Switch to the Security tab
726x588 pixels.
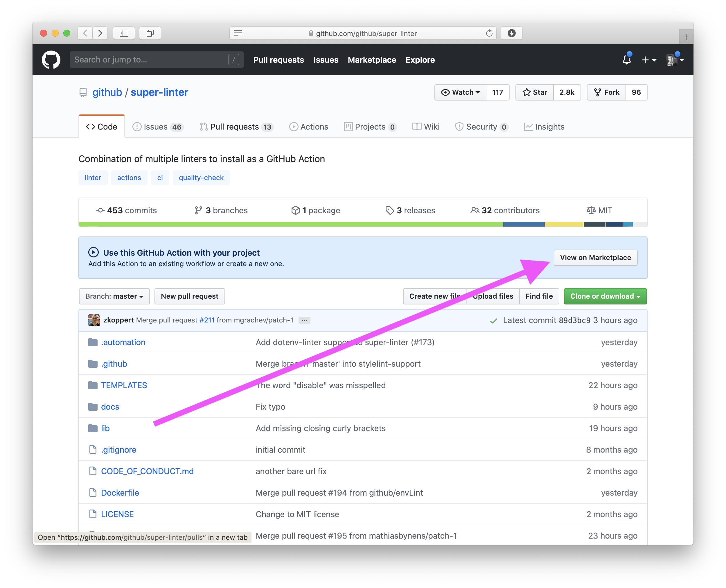[481, 127]
